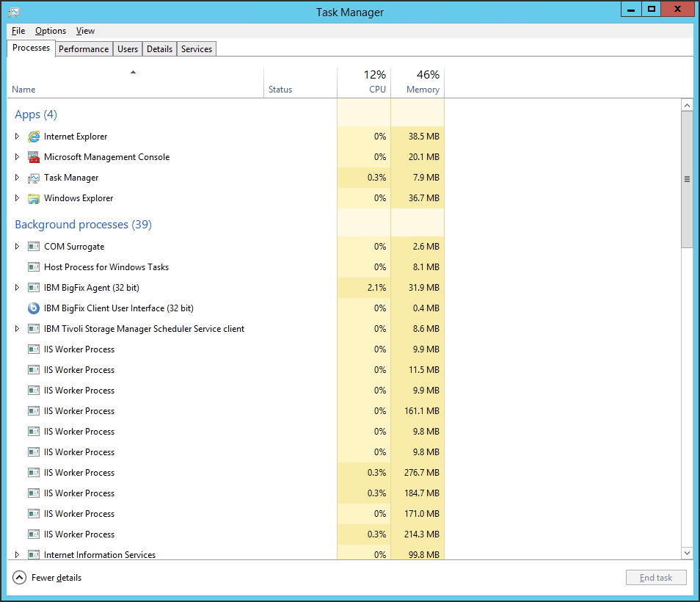The width and height of the screenshot is (700, 602).
Task: Click the IBM Tivoli Storage Manager icon
Action: 34,329
